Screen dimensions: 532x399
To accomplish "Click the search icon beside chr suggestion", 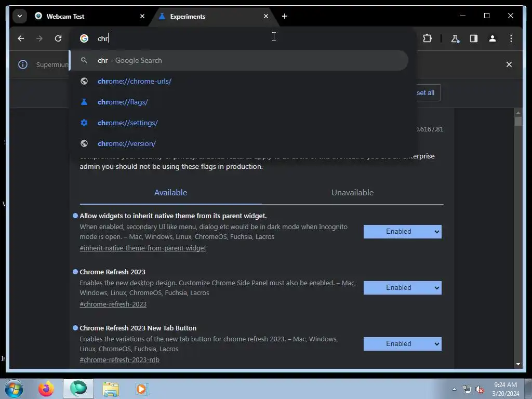I will (84, 60).
